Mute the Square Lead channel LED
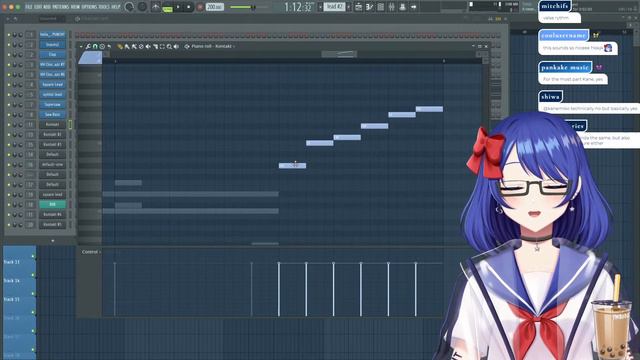 9,85
